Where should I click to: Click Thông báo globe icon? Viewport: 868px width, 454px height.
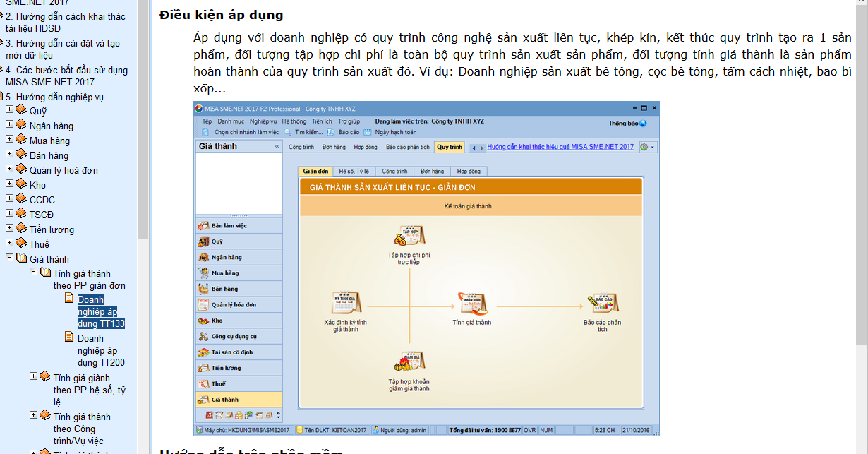point(643,123)
